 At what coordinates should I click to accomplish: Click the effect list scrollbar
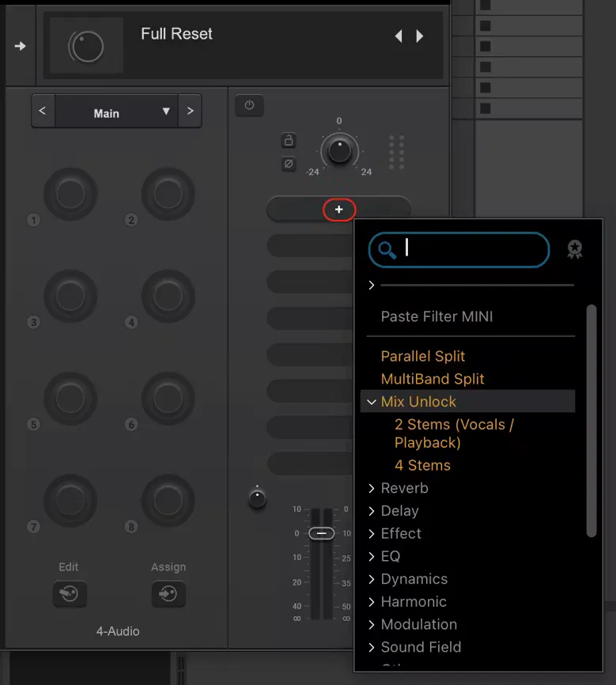(x=591, y=421)
